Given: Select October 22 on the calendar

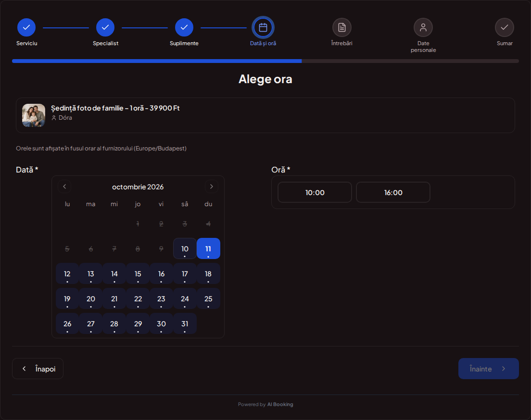Looking at the screenshot, I should click(138, 299).
